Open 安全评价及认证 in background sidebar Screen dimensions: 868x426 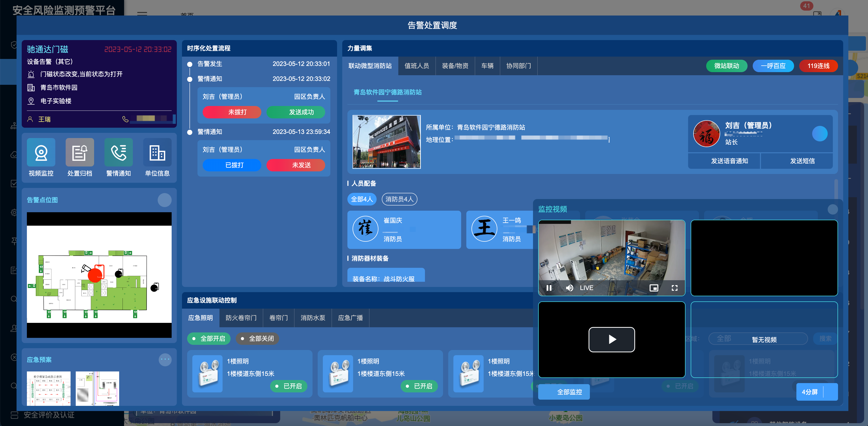(x=49, y=415)
